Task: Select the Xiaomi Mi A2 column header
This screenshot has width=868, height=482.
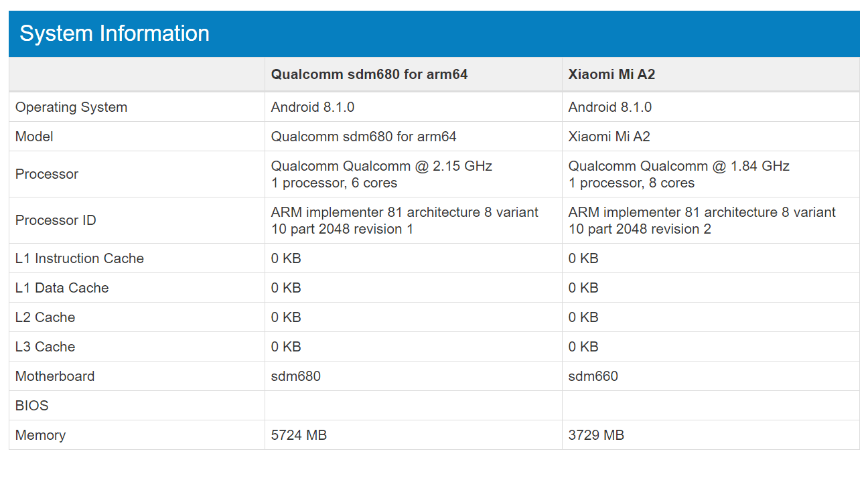Action: point(611,74)
